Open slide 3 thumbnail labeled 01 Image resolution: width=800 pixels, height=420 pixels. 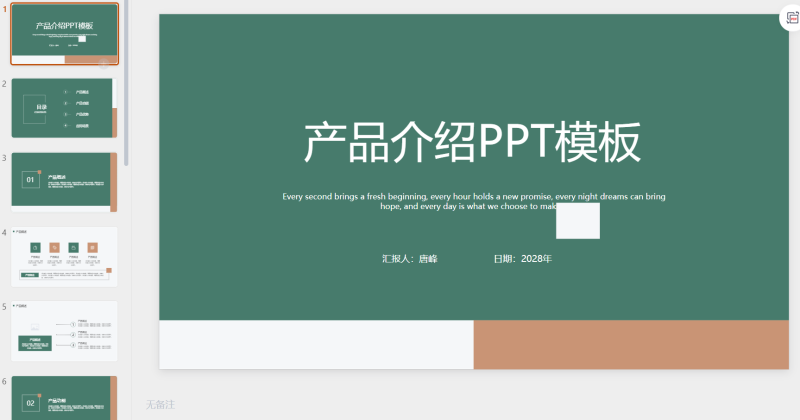coord(64,182)
